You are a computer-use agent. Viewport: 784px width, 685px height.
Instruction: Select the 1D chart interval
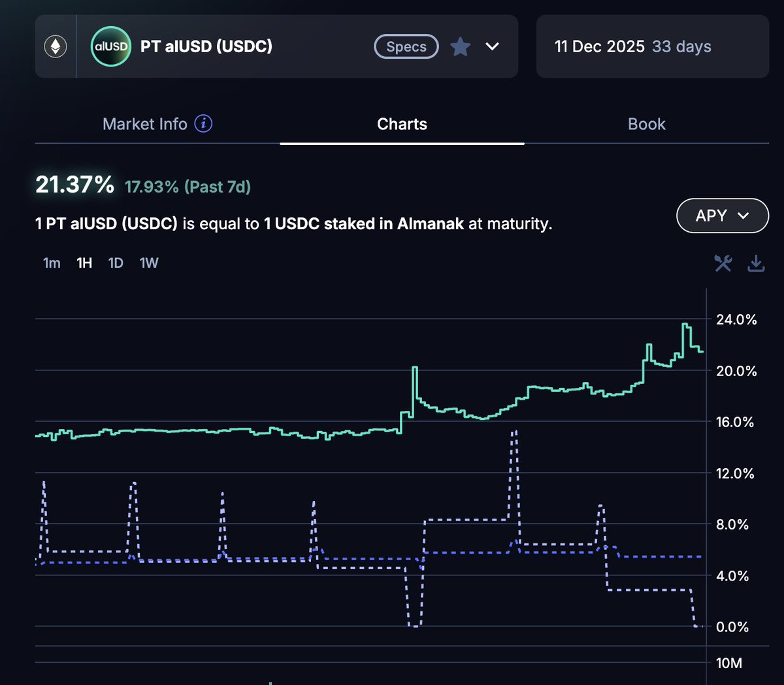pyautogui.click(x=116, y=263)
